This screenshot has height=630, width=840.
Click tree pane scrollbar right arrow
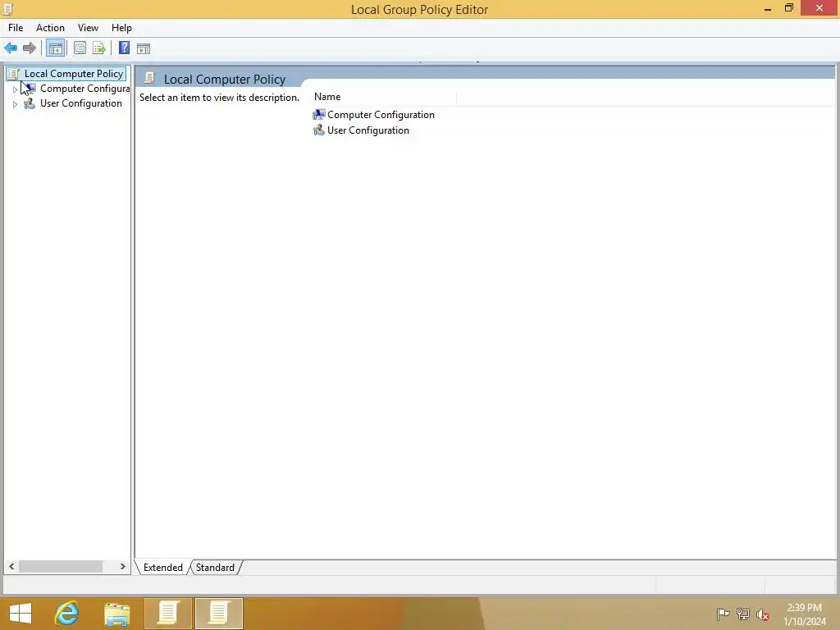pyautogui.click(x=123, y=566)
